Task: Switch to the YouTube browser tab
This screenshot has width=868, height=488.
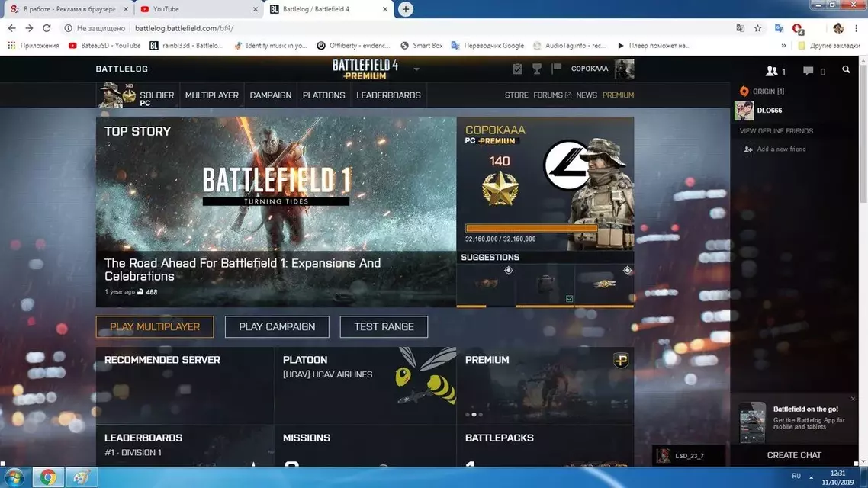Action: tap(198, 9)
